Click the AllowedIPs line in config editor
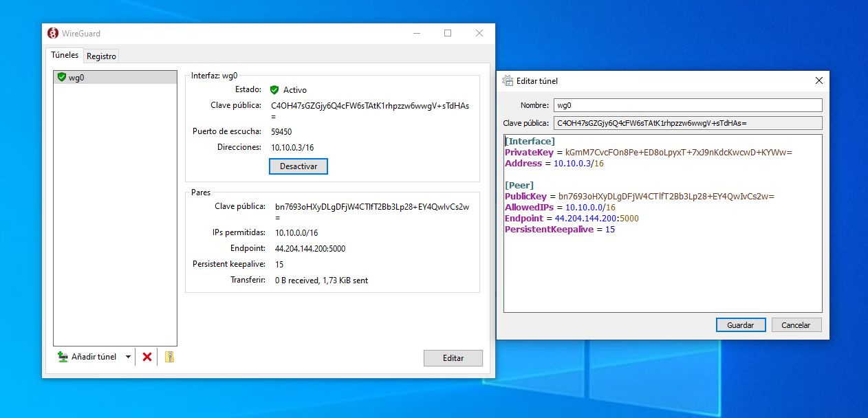The height and width of the screenshot is (418, 868). click(560, 208)
